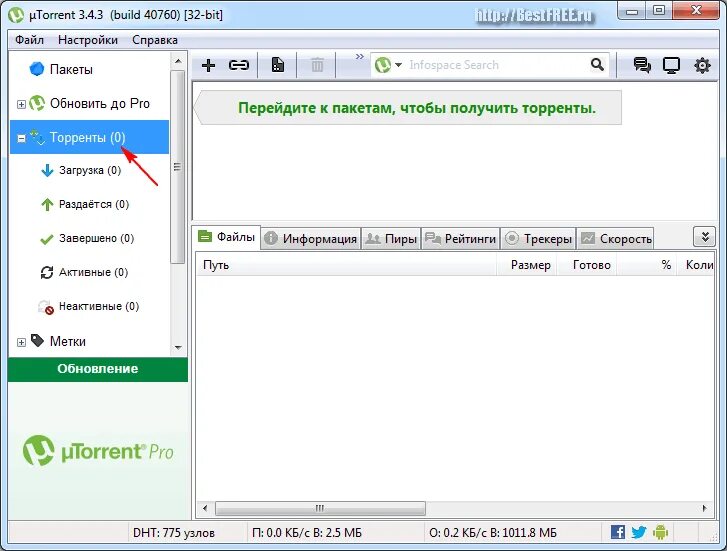Image resolution: width=727 pixels, height=551 pixels.
Task: Open the search provider dropdown arrow
Action: click(x=398, y=65)
